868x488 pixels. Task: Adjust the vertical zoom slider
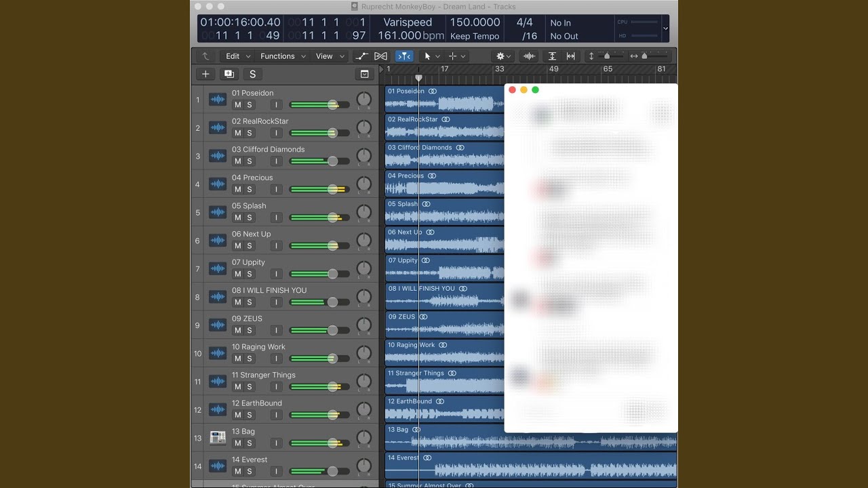point(606,56)
